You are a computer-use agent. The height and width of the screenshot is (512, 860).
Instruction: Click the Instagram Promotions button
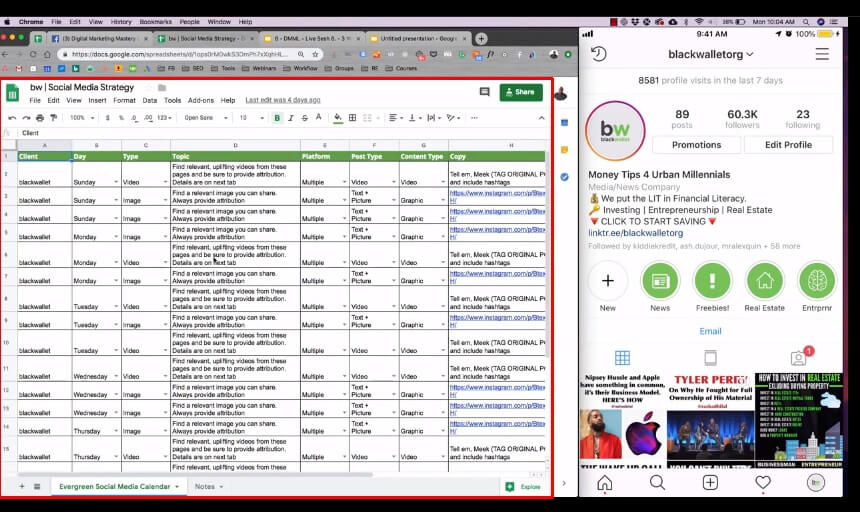click(x=697, y=145)
